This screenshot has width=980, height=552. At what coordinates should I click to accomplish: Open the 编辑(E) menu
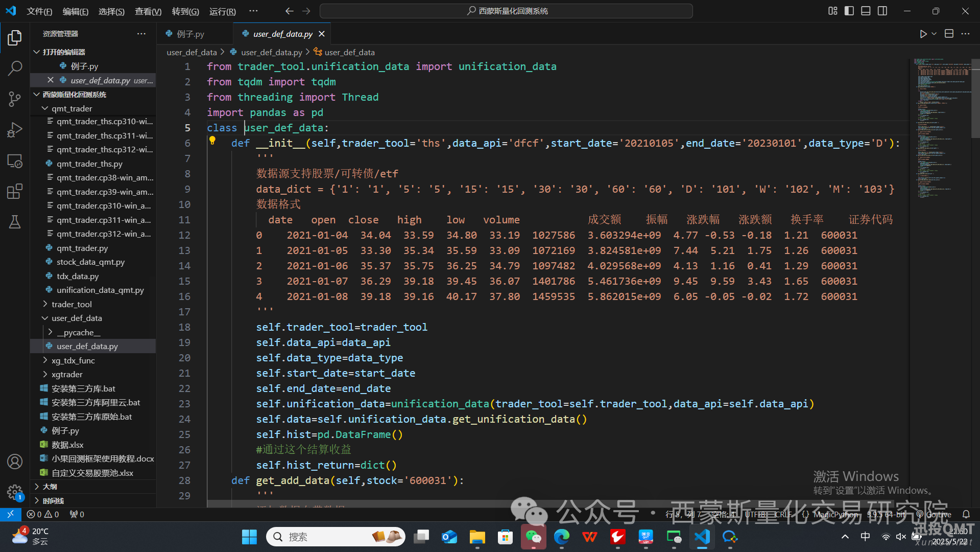76,11
